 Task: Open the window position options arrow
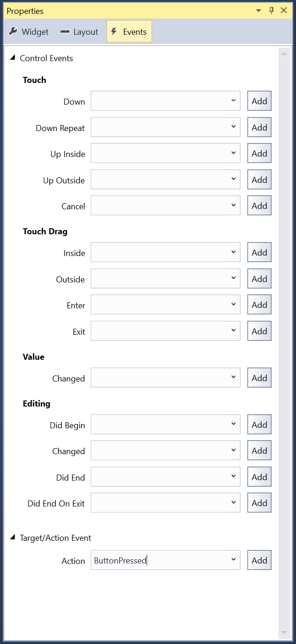click(x=259, y=10)
